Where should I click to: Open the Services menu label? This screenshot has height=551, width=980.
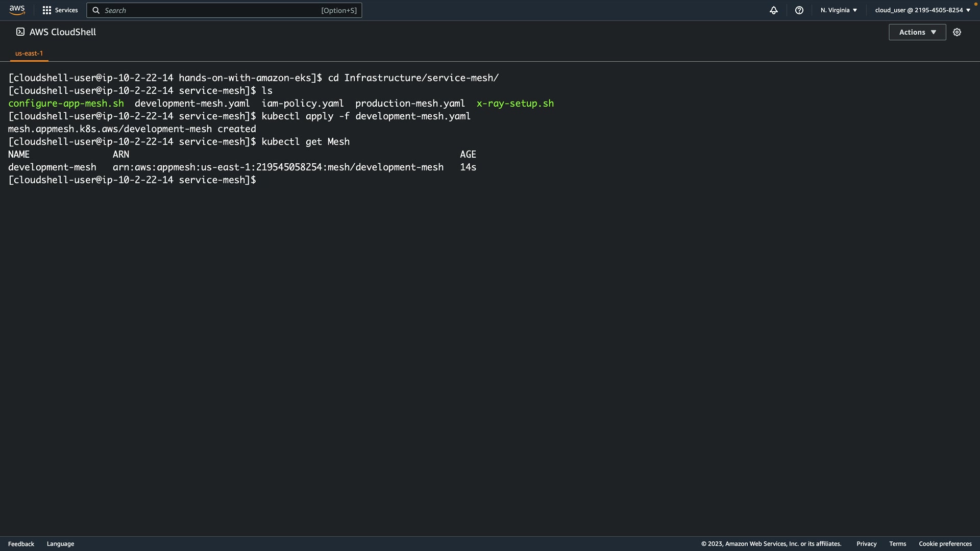[x=66, y=10]
